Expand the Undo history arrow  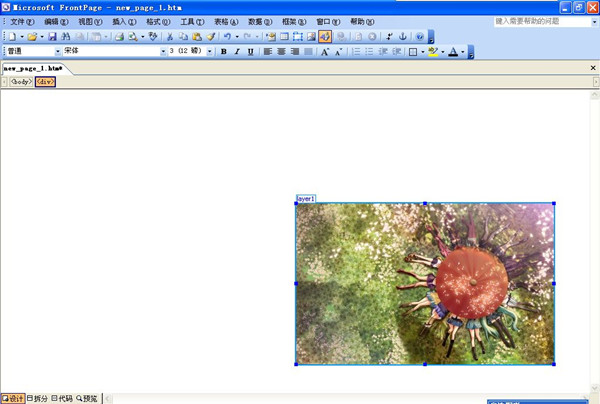pyautogui.click(x=237, y=37)
